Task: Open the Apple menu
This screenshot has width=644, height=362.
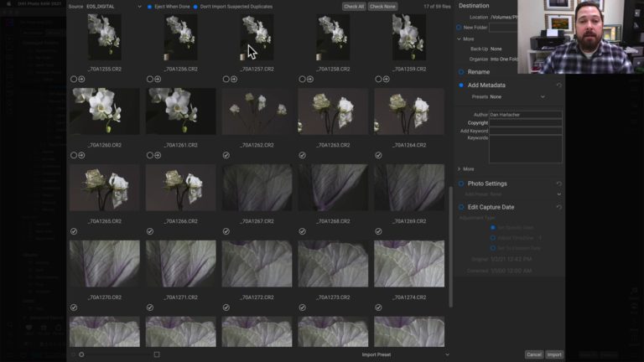Action: point(8,3)
